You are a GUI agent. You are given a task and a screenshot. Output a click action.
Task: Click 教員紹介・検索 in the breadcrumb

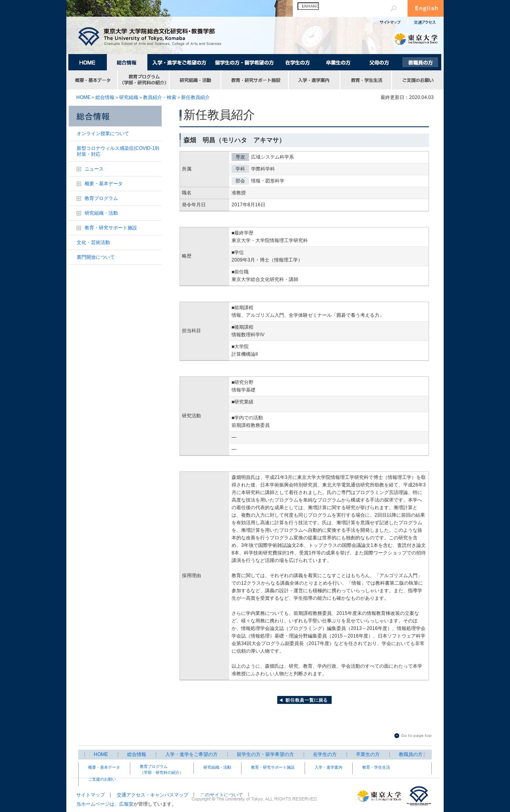pyautogui.click(x=160, y=97)
